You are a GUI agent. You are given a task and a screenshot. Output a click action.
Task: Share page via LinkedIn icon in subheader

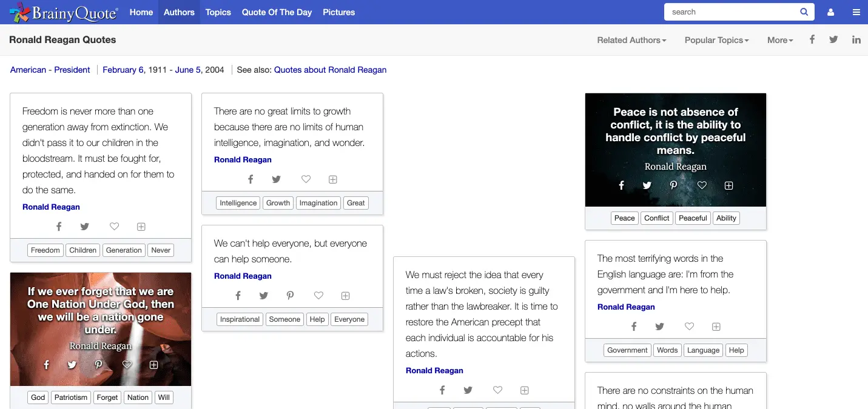click(856, 40)
